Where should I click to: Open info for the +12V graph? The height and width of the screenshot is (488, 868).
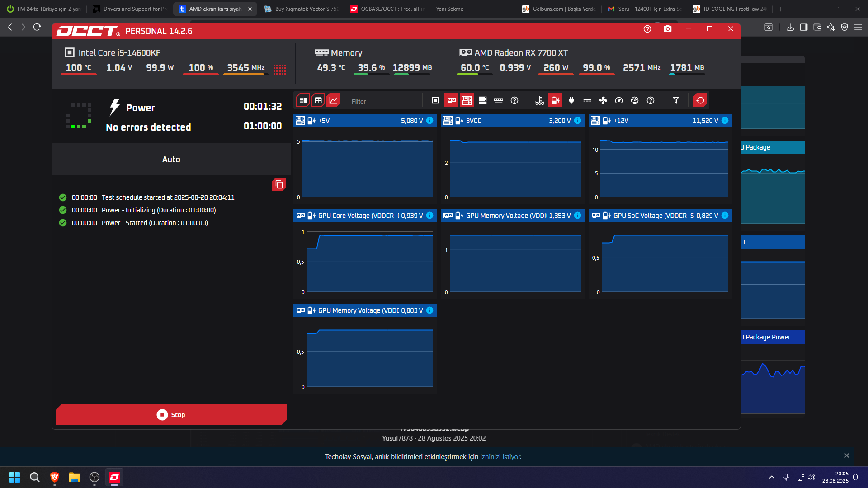[725, 121]
